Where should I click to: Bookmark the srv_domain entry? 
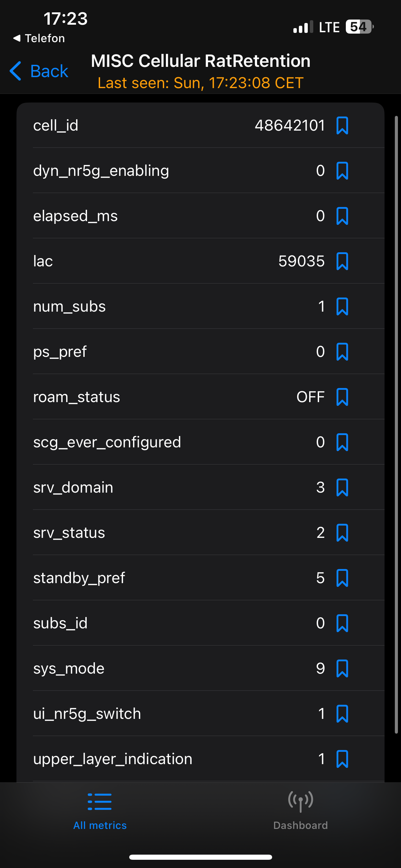342,487
